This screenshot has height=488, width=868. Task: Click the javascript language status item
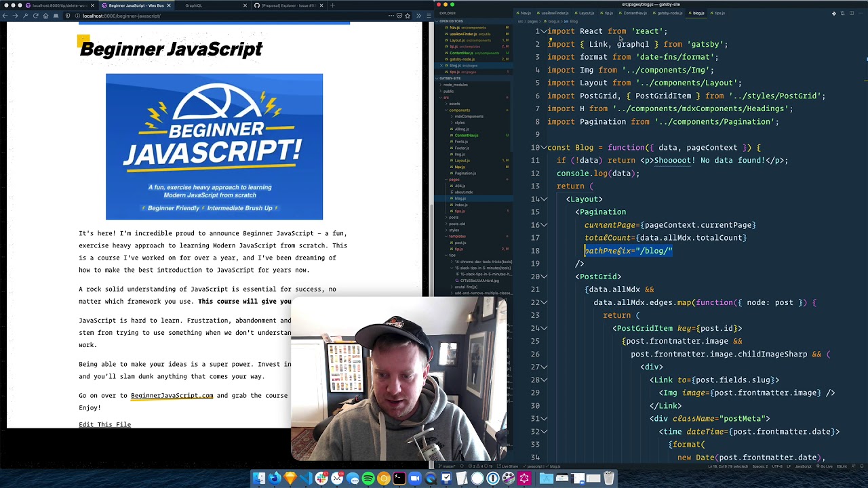pyautogui.click(x=803, y=466)
